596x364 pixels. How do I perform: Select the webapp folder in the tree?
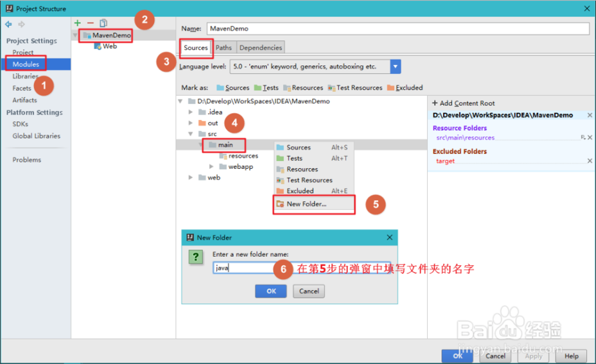pos(236,167)
